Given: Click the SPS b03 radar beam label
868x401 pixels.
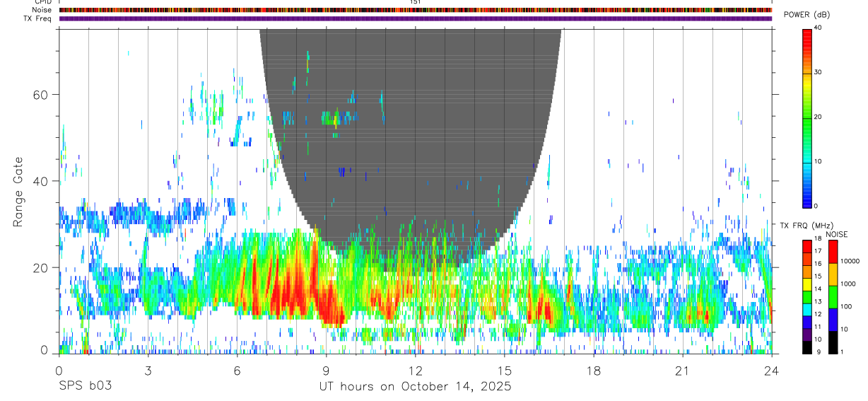Looking at the screenshot, I should pos(85,386).
